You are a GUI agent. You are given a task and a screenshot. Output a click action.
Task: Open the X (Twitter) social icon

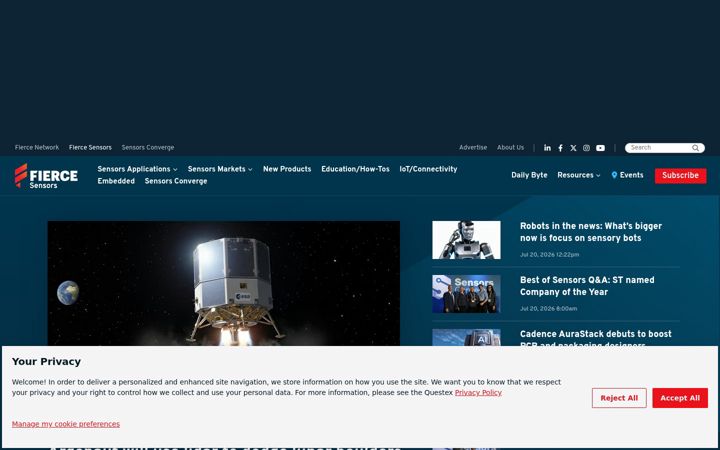click(573, 148)
